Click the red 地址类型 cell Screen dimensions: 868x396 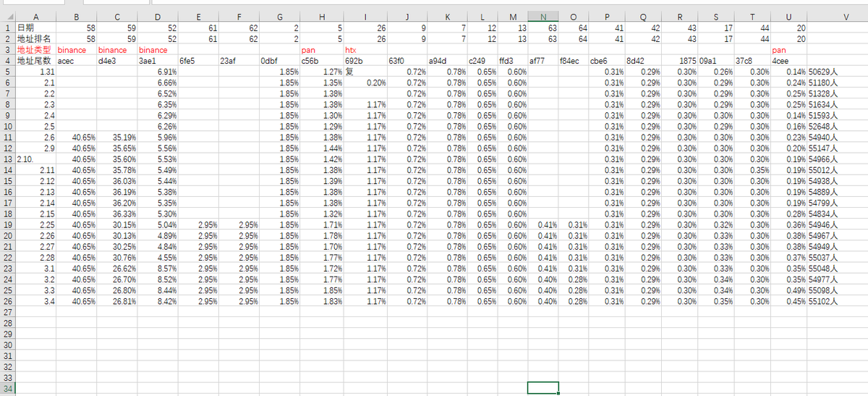pos(35,50)
